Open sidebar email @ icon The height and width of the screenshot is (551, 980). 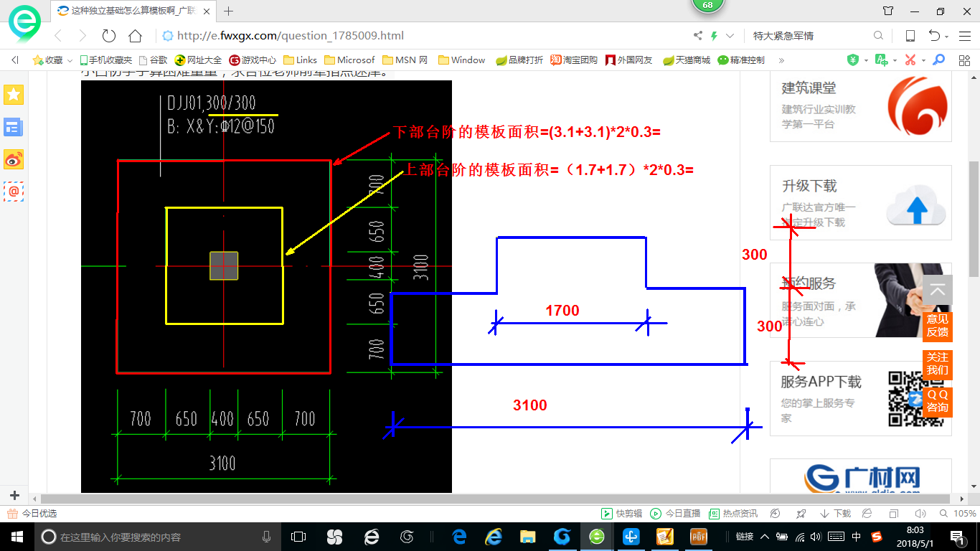pos(14,191)
